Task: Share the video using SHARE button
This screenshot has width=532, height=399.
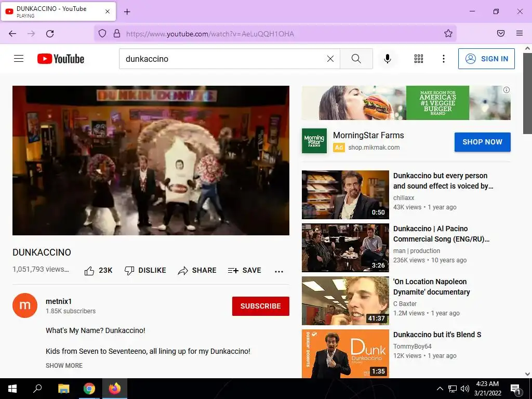Action: point(197,270)
